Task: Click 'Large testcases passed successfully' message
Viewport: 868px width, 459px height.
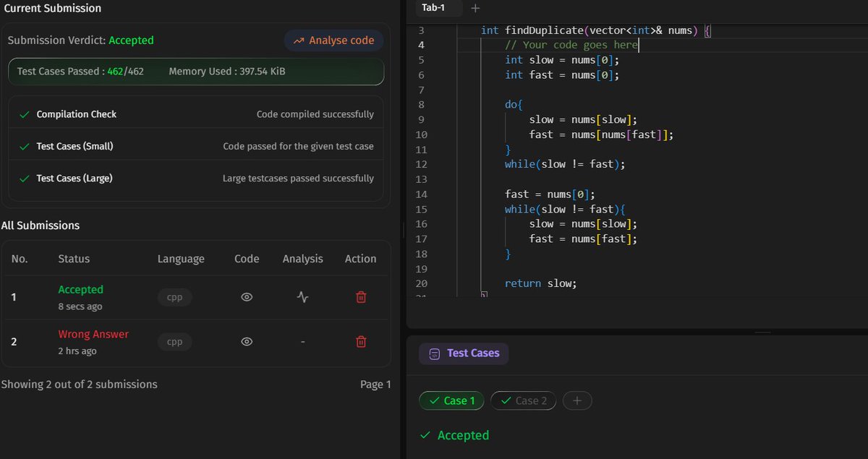Action: [298, 178]
